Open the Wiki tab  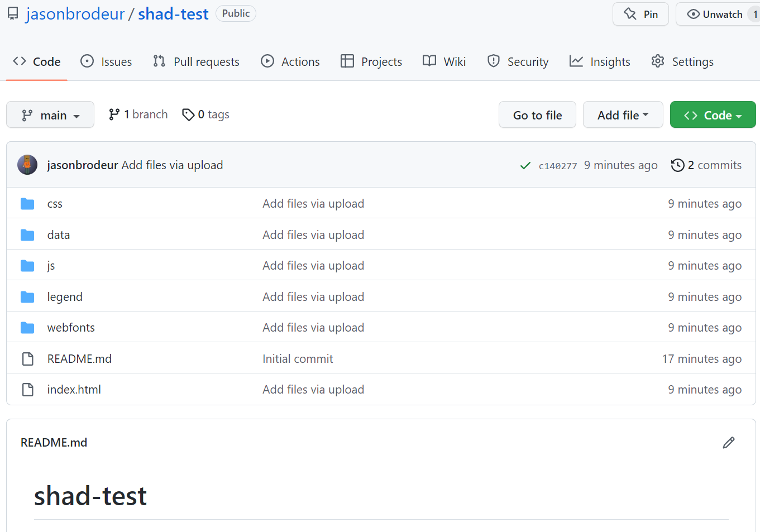[444, 61]
